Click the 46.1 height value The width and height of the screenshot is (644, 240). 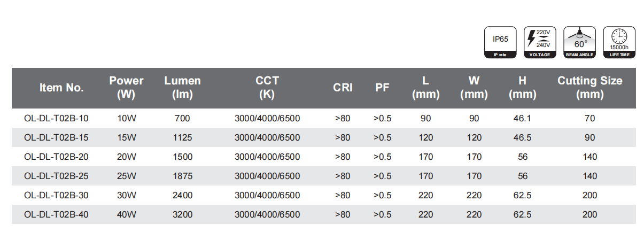click(x=522, y=119)
